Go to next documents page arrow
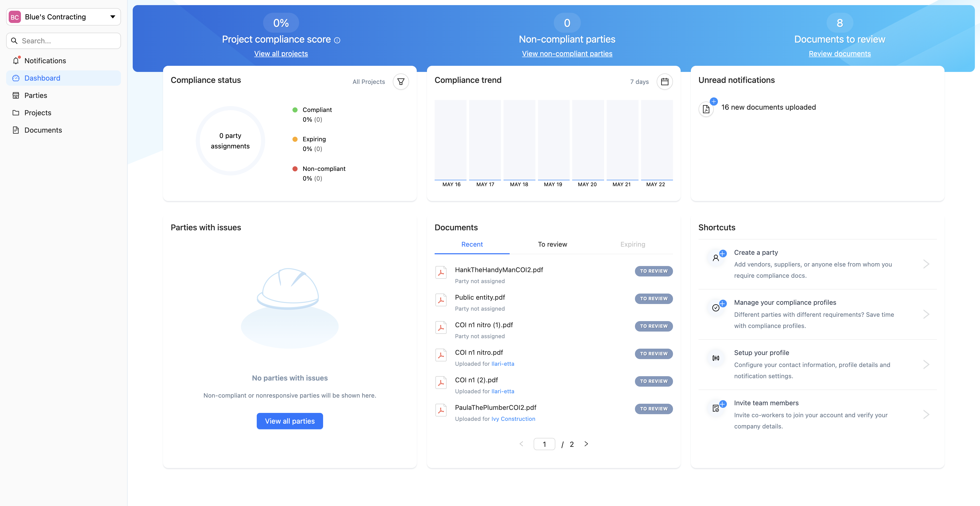Screen dimensions: 980x506 point(586,444)
